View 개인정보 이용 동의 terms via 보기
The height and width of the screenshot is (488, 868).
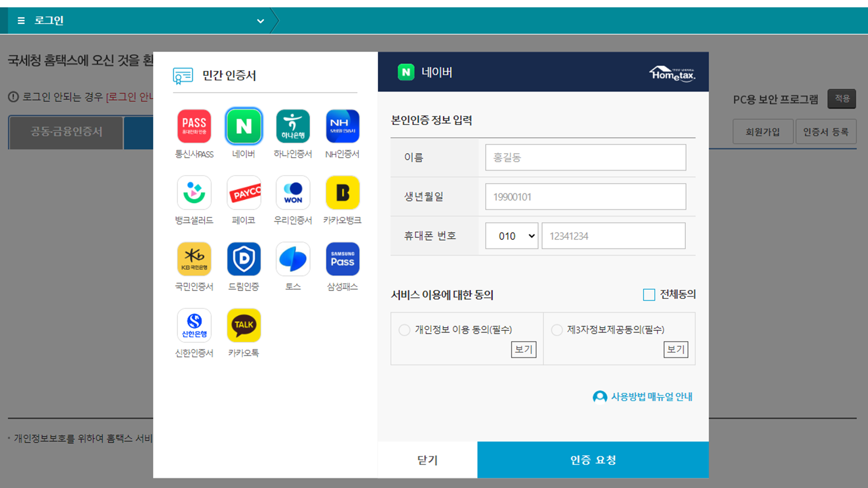coord(523,350)
